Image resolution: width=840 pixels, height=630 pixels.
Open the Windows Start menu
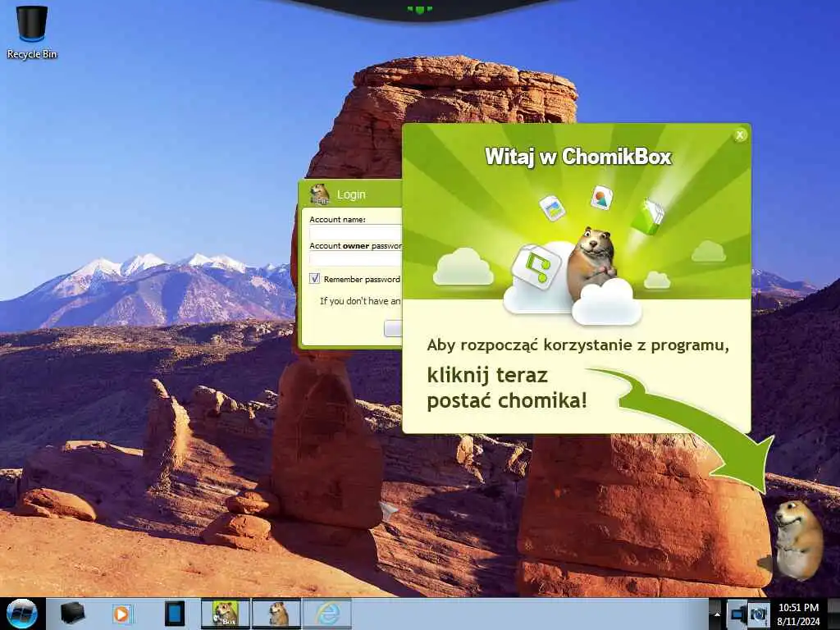22,614
